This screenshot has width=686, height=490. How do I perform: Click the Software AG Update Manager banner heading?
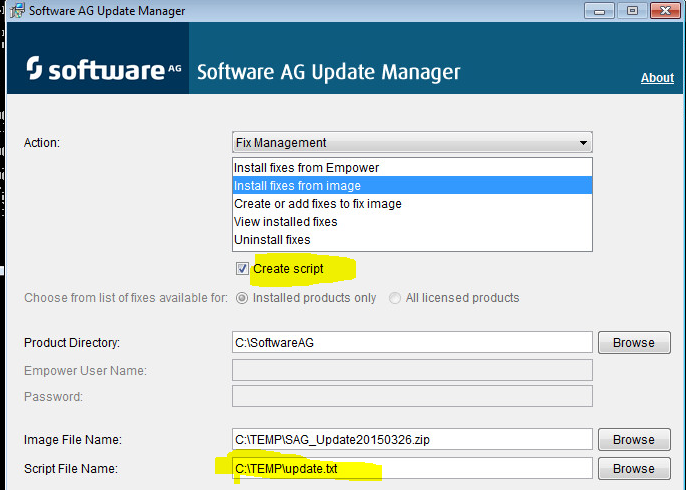(329, 72)
